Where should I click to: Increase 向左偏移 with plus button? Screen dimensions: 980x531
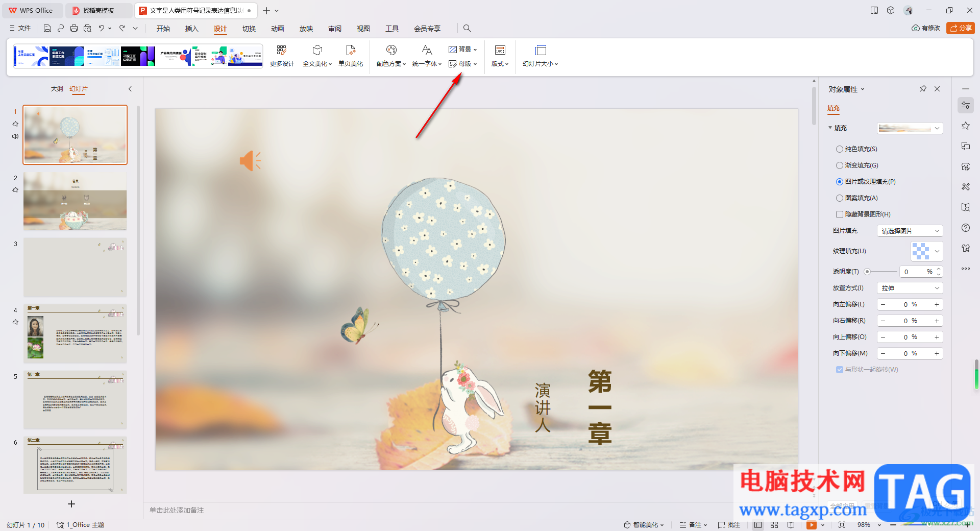pos(937,304)
